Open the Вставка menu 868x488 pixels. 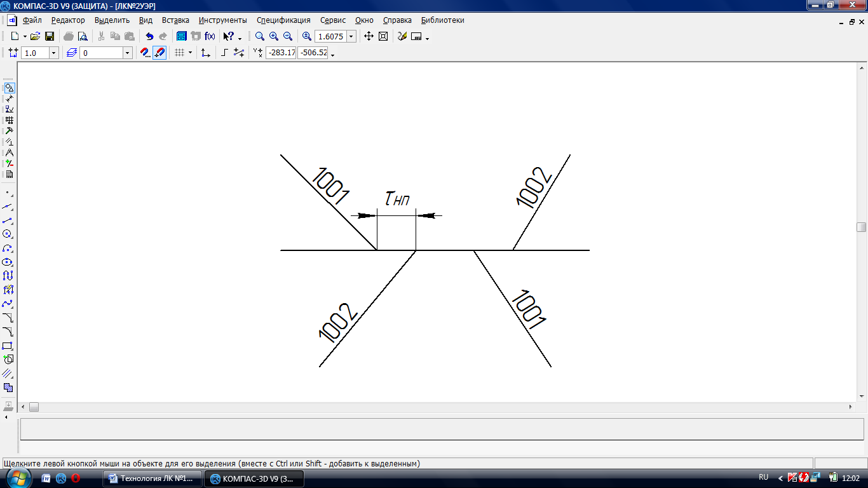click(175, 20)
